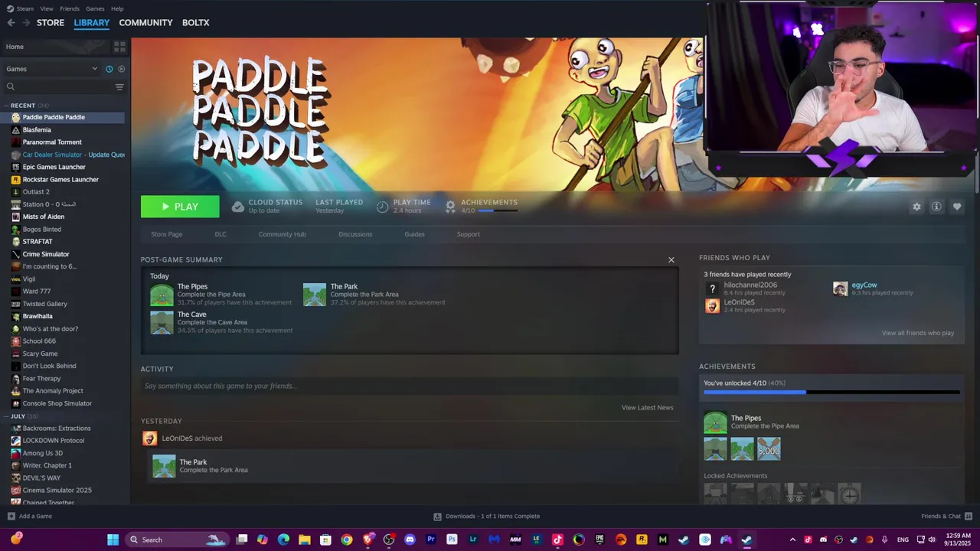The image size is (980, 551).
Task: Open the Store Page link
Action: pyautogui.click(x=166, y=234)
